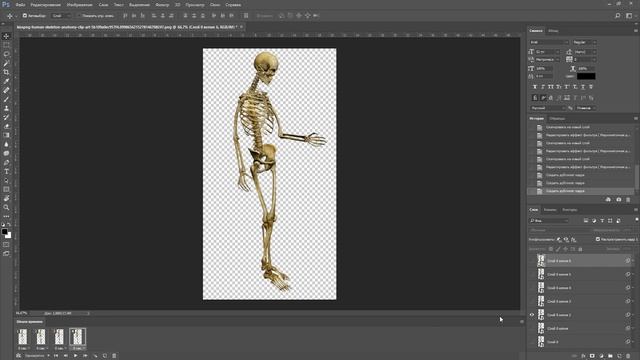The width and height of the screenshot is (640, 360).
Task: Add layer style fx icon
Action: pos(583,356)
